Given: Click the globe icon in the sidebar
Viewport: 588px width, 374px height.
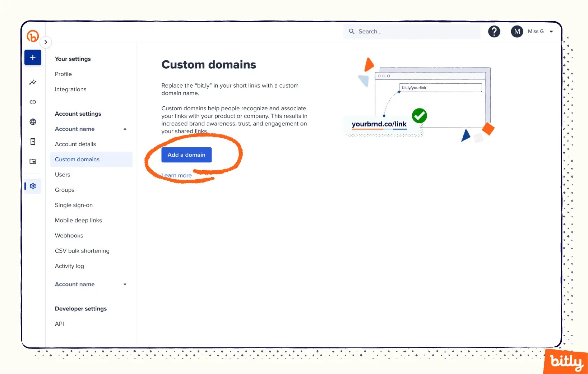Looking at the screenshot, I should pyautogui.click(x=33, y=122).
